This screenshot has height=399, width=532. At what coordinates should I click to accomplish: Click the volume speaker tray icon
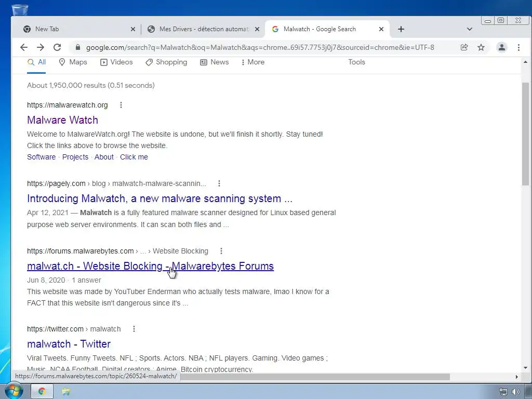(x=516, y=392)
